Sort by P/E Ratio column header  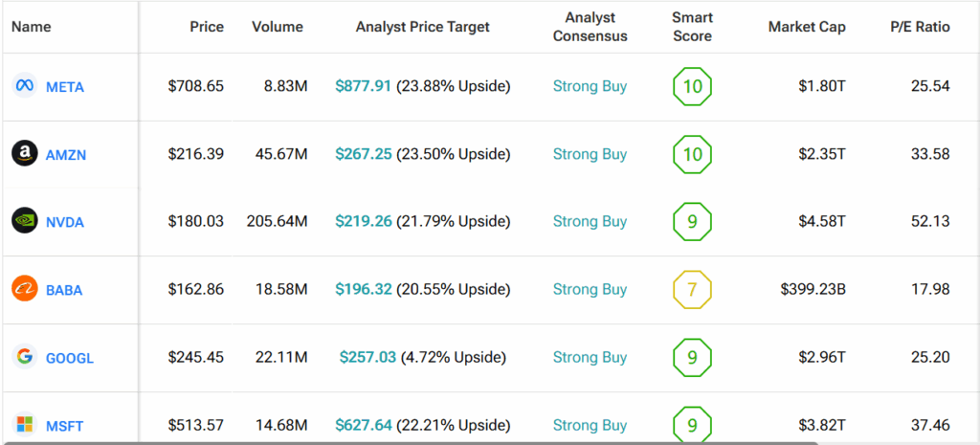pyautogui.click(x=920, y=27)
